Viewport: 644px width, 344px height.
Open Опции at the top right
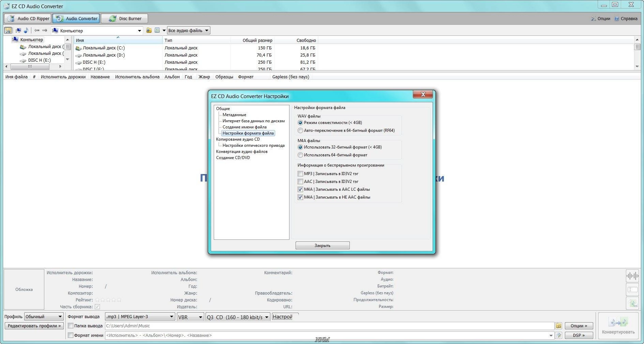(601, 18)
